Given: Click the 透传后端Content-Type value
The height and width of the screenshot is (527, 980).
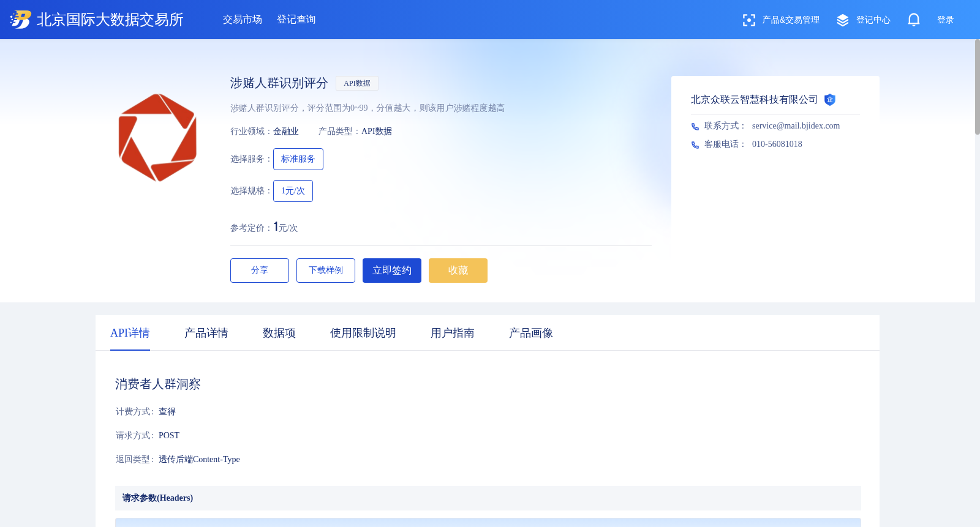Looking at the screenshot, I should tap(199, 460).
